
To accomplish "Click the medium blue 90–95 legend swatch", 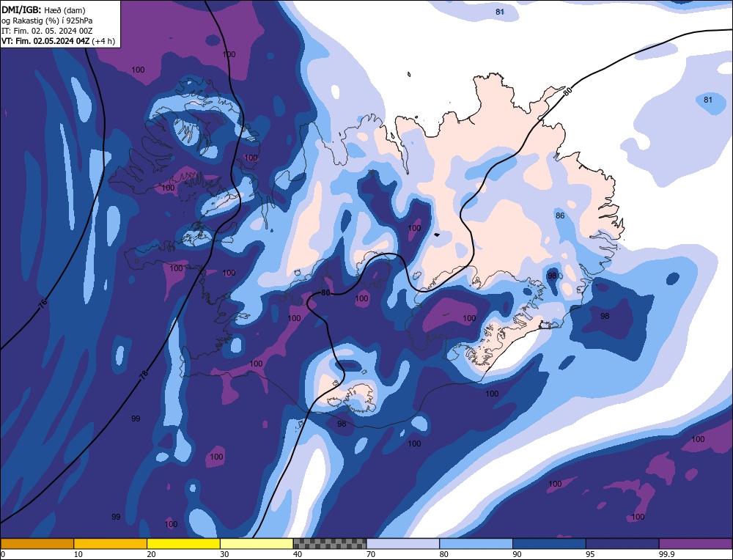I will [549, 544].
